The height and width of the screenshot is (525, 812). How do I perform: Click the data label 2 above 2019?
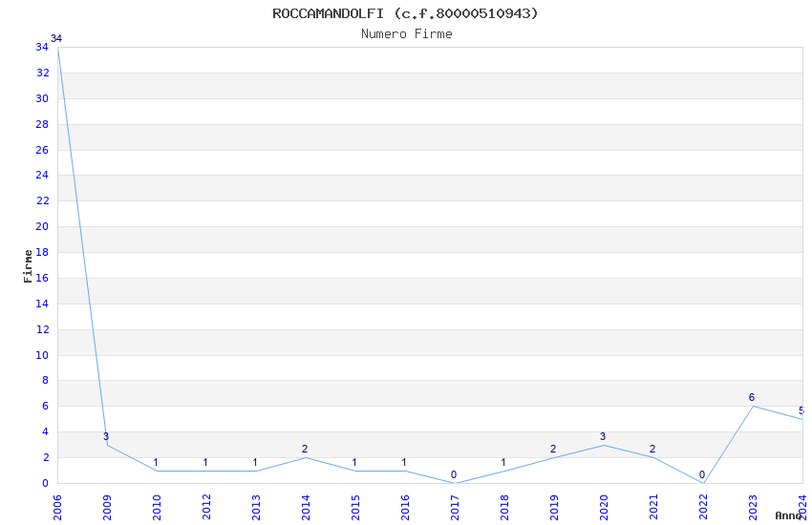coord(553,449)
